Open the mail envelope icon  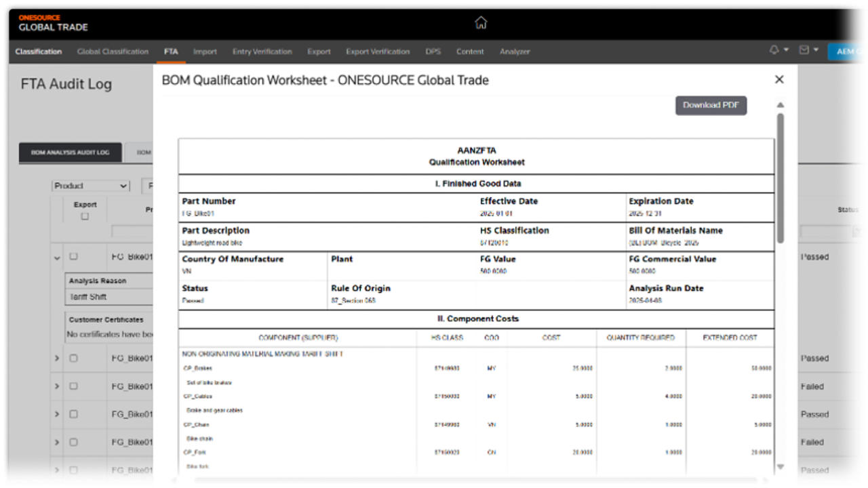pos(804,51)
